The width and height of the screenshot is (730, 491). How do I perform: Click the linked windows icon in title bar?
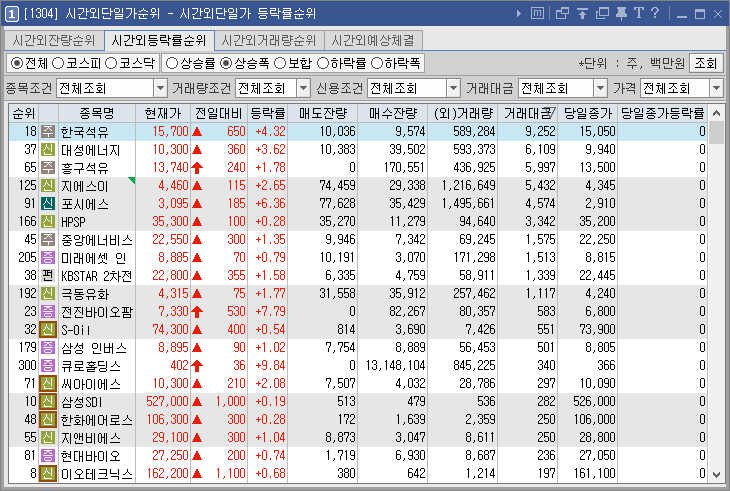click(x=562, y=13)
